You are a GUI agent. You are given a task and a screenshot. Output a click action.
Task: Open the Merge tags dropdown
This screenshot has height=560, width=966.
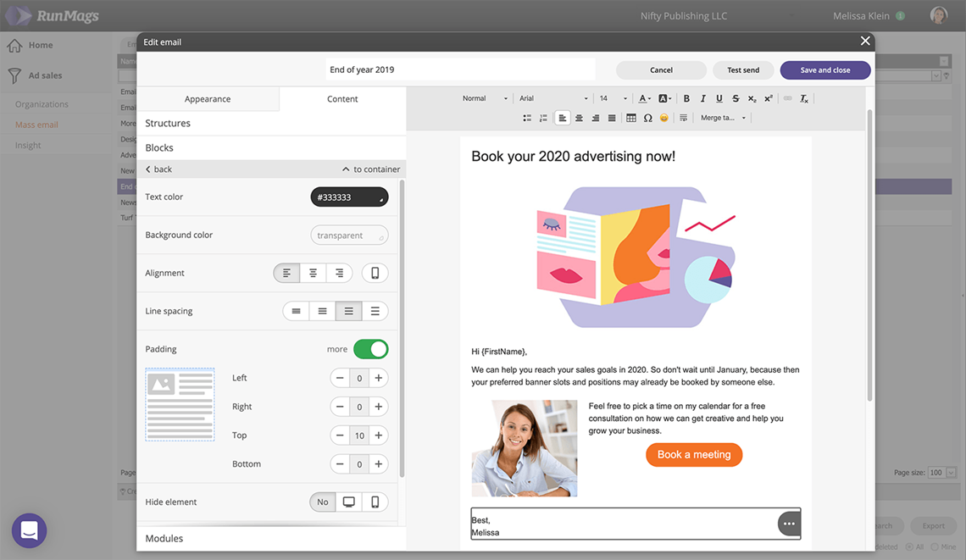click(x=723, y=118)
